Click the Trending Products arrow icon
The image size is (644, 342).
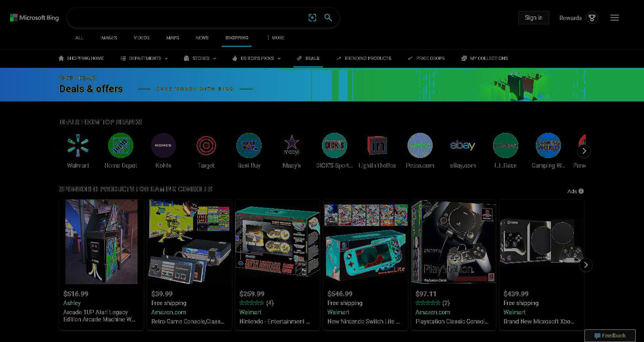339,58
